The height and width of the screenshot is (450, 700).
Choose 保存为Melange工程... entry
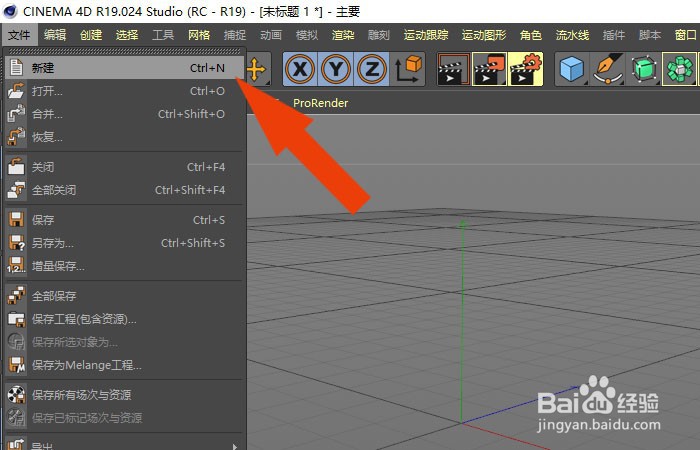(x=125, y=365)
